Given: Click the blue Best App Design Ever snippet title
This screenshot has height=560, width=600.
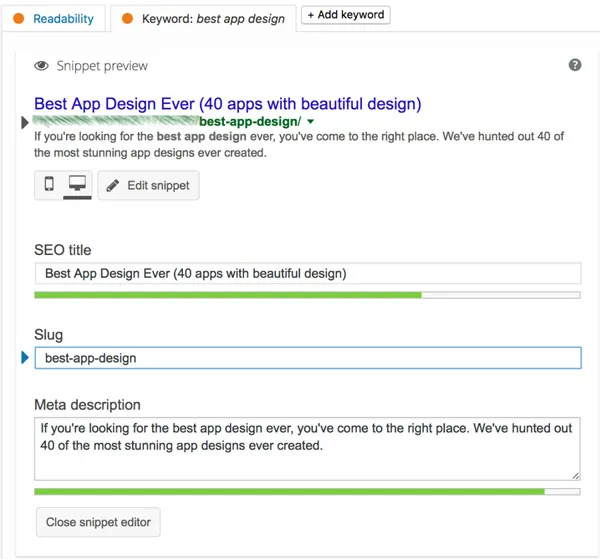Looking at the screenshot, I should (x=227, y=104).
